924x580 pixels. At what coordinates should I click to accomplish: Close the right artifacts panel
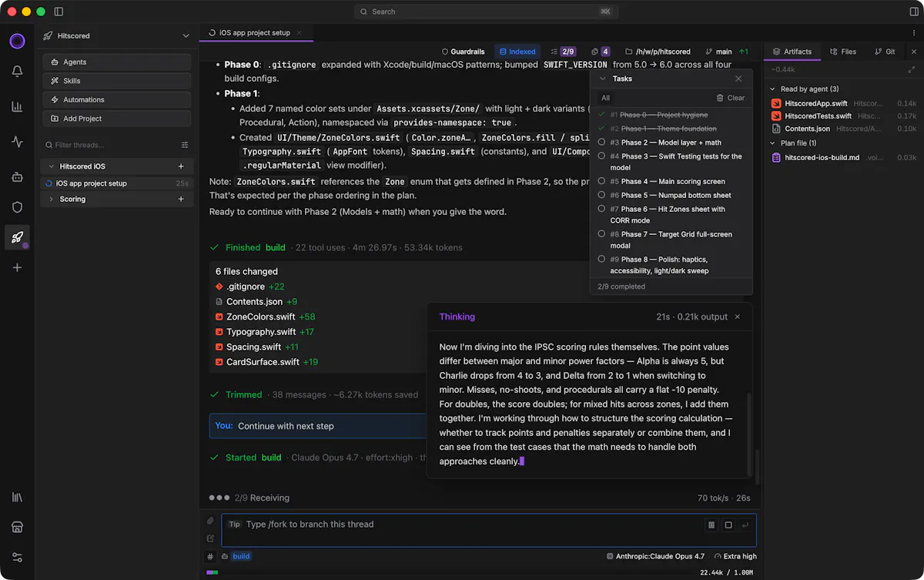(914, 52)
